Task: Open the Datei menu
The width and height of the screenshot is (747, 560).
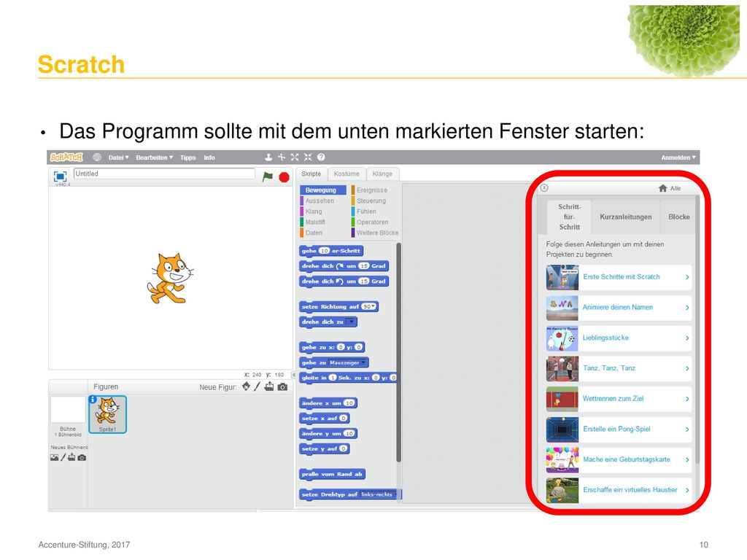Action: (x=118, y=157)
